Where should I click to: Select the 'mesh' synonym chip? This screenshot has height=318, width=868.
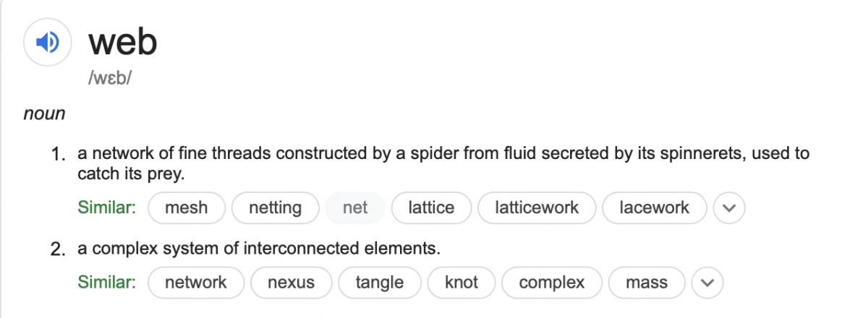click(187, 208)
